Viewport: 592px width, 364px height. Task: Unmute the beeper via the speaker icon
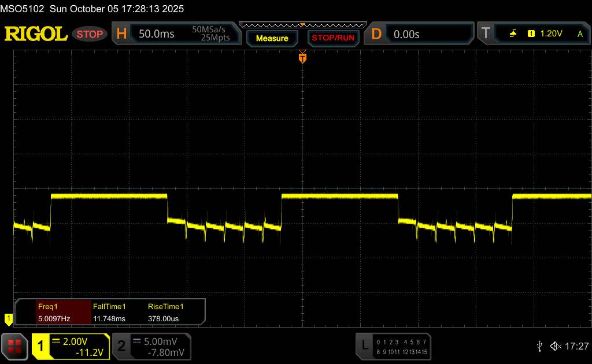click(555, 346)
